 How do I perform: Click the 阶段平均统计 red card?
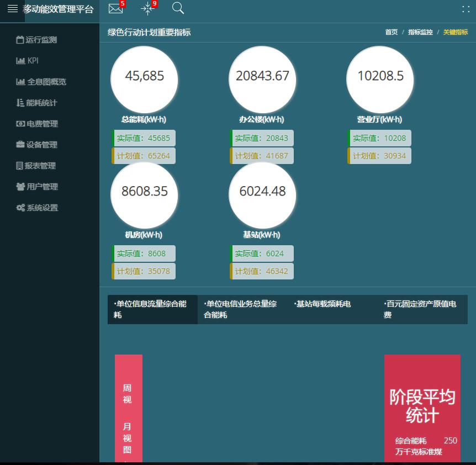point(422,408)
